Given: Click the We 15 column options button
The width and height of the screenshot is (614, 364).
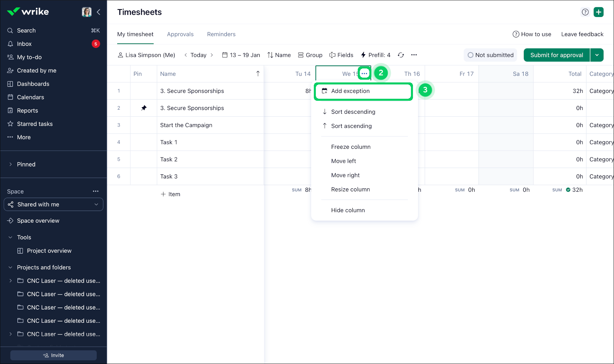Looking at the screenshot, I should tap(364, 74).
